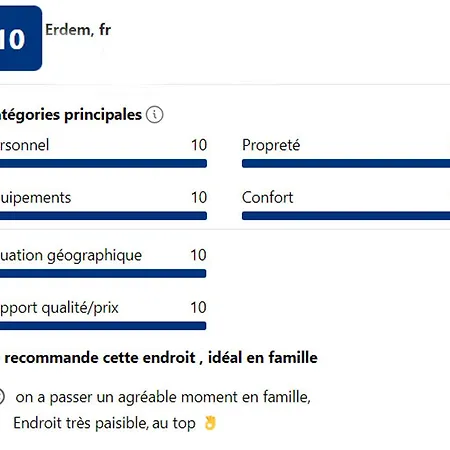The image size is (450, 450).
Task: Click the comment 'on a passer un agréable moment'
Action: [163, 397]
